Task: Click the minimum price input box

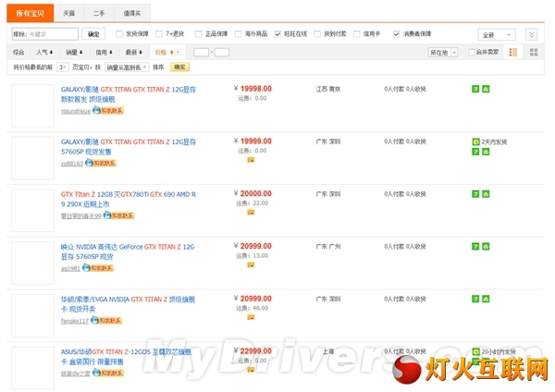Action: click(x=201, y=53)
